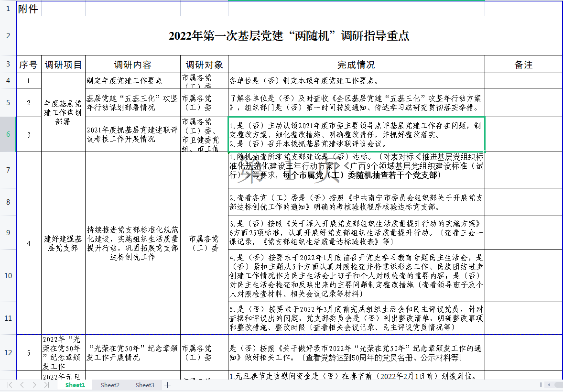
Task: Click cell starting 是（否）按照《关于做好我市2022年
Action: point(356,352)
